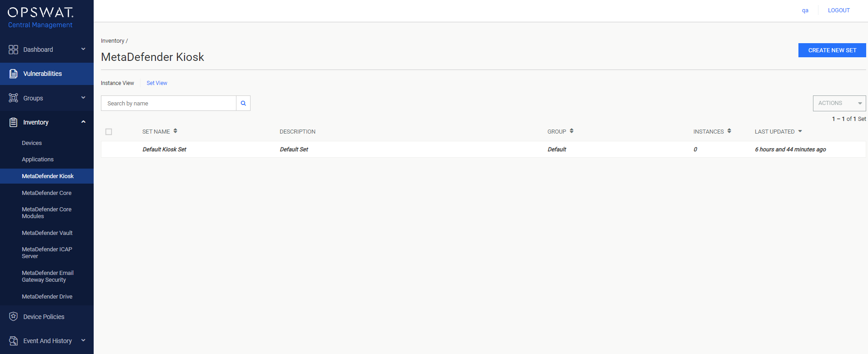The image size is (868, 354).
Task: Expand the Groups menu chevron
Action: [x=83, y=98]
